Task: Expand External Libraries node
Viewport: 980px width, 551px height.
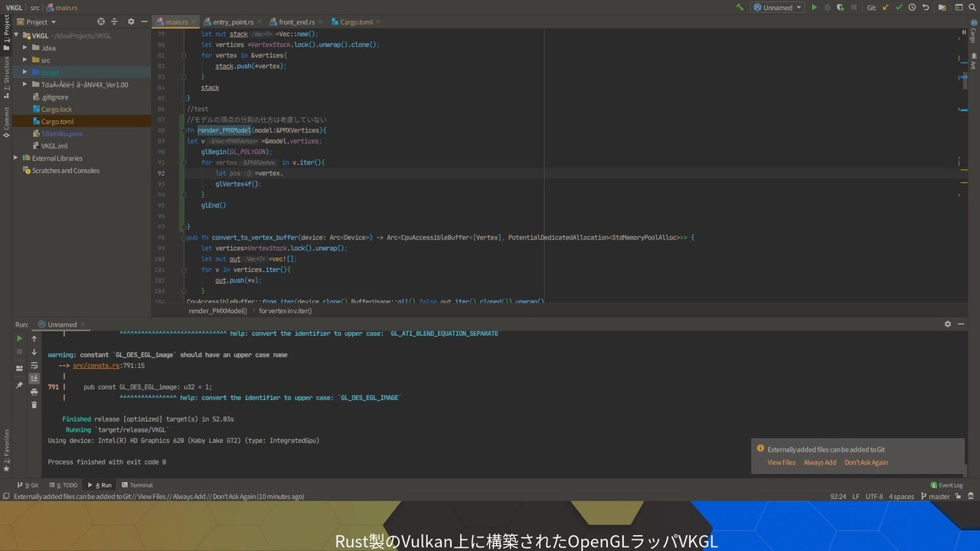Action: (x=15, y=158)
